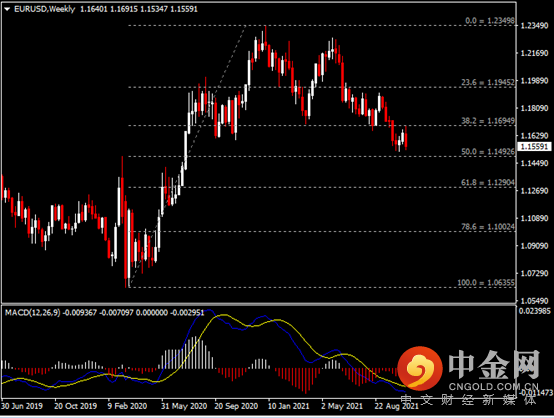The width and height of the screenshot is (554, 418).
Task: Click the 2 May 2021 date label
Action: (342, 406)
